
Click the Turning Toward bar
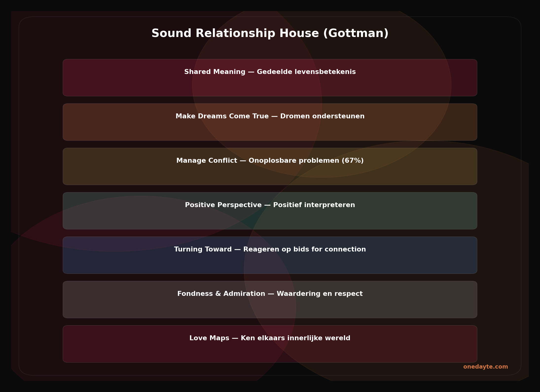pyautogui.click(x=270, y=255)
